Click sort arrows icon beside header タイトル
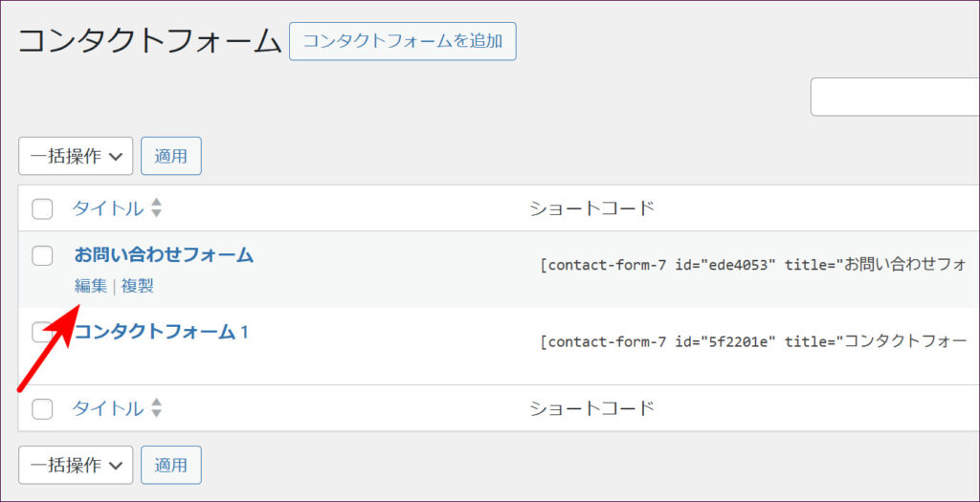980x502 pixels. click(x=157, y=208)
